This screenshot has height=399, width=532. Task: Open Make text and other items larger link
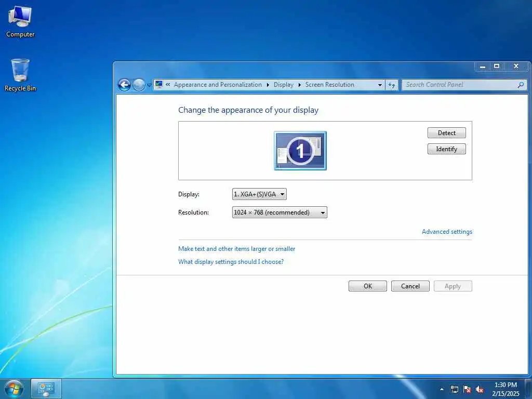[x=236, y=249]
